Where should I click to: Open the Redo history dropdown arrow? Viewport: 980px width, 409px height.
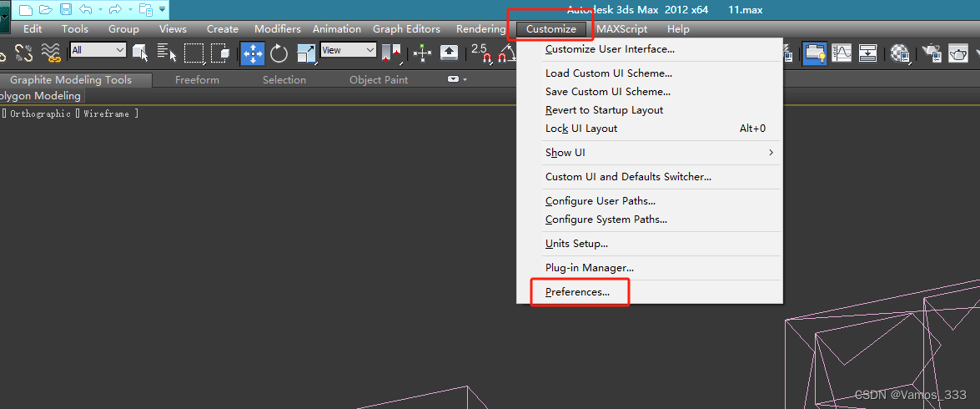pos(129,10)
